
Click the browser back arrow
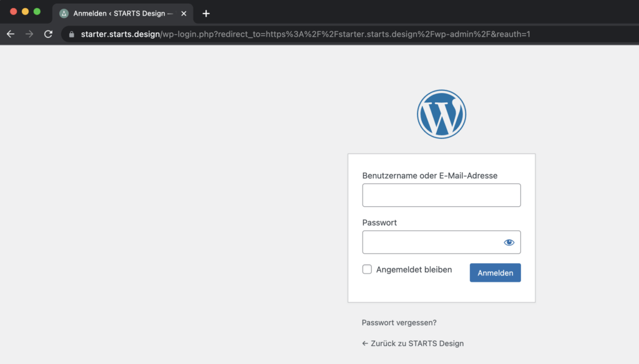[x=11, y=34]
